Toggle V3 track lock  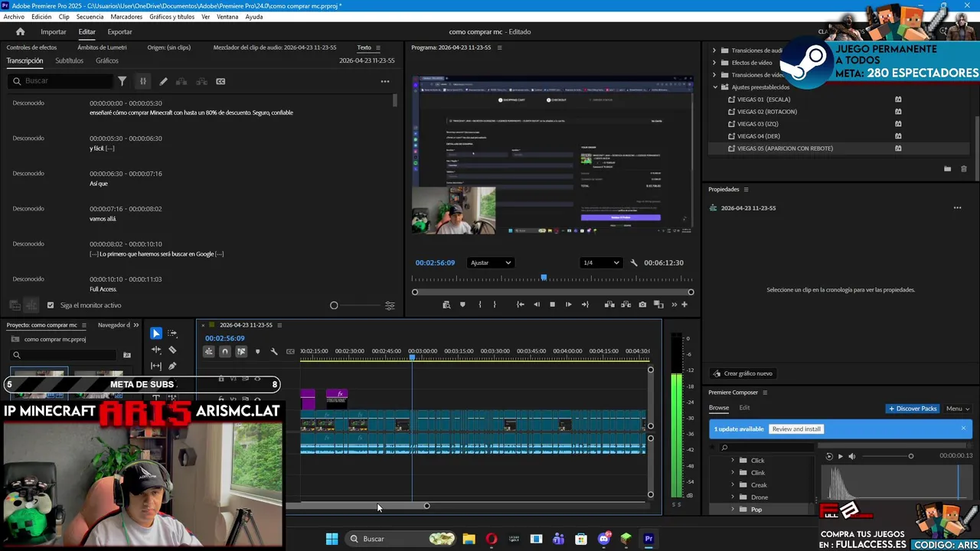coord(221,379)
